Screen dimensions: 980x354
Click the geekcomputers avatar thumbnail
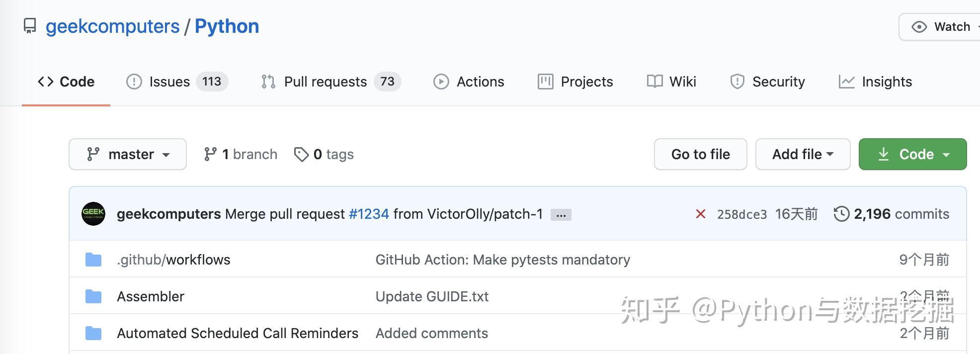(x=93, y=214)
